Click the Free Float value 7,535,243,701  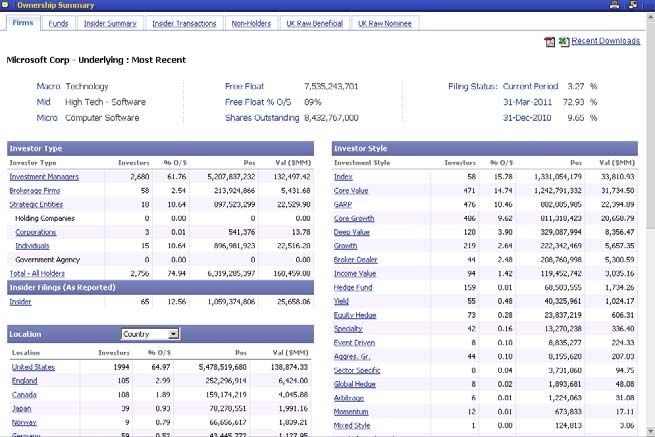[x=331, y=86]
